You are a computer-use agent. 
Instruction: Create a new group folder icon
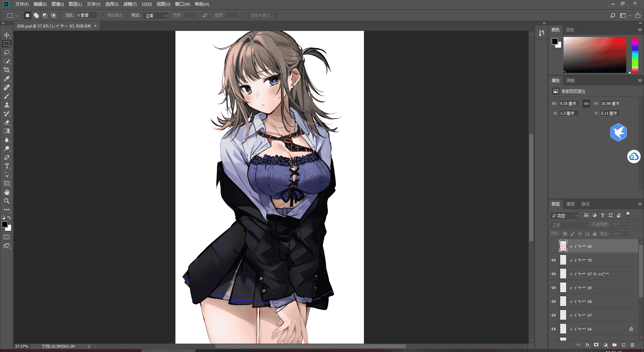click(614, 345)
